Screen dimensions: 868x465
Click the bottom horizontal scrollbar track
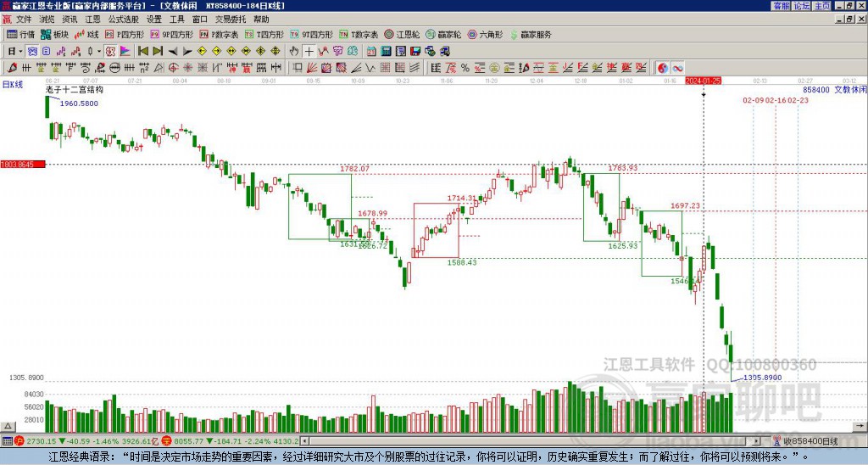point(529,441)
